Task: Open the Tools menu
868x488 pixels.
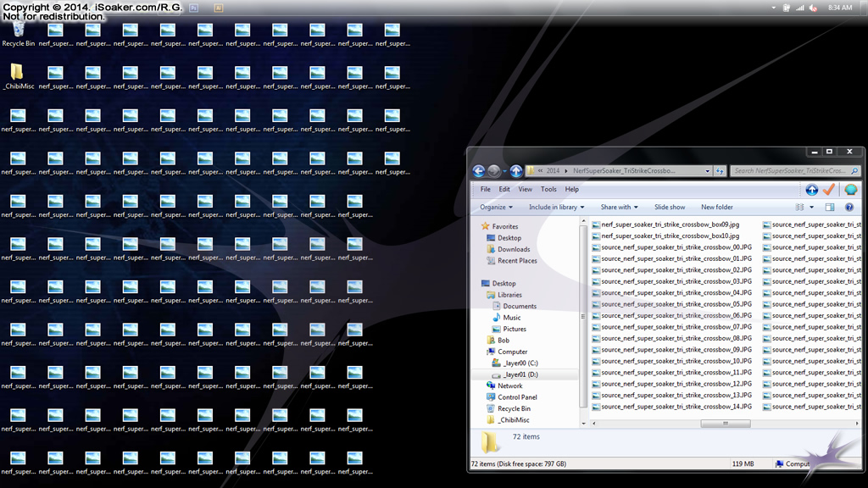Action: pos(548,189)
